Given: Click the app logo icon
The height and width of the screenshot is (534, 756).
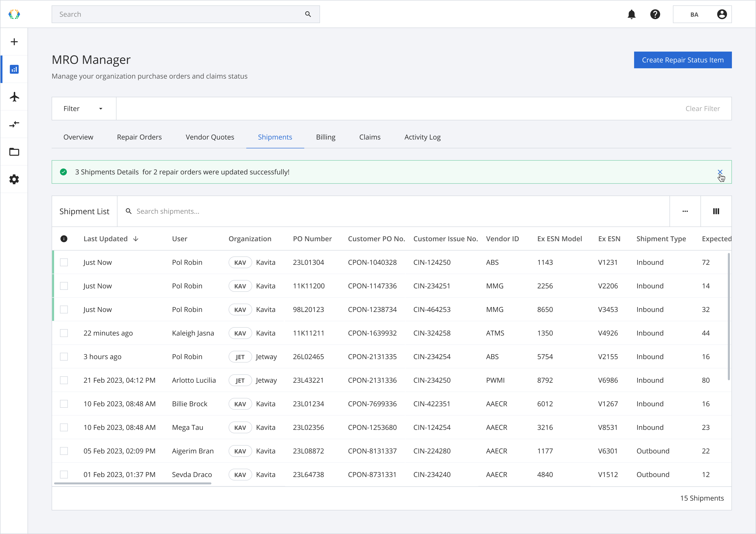Looking at the screenshot, I should (x=14, y=14).
